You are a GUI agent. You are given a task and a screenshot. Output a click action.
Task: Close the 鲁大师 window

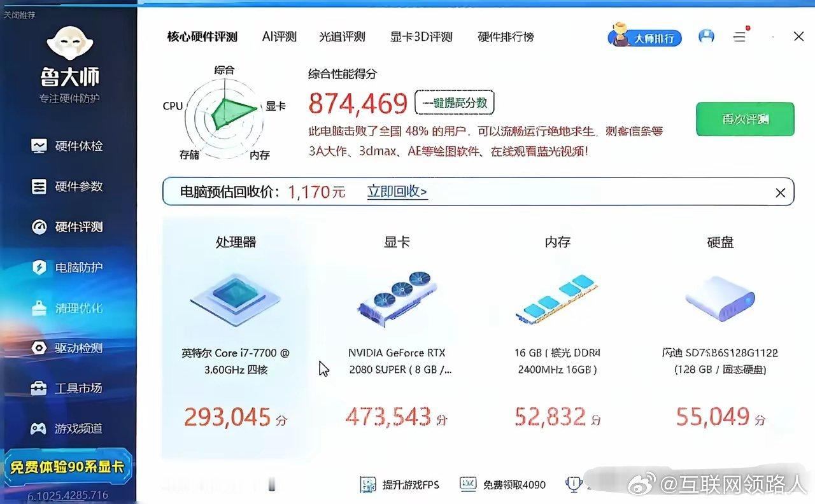pos(798,37)
